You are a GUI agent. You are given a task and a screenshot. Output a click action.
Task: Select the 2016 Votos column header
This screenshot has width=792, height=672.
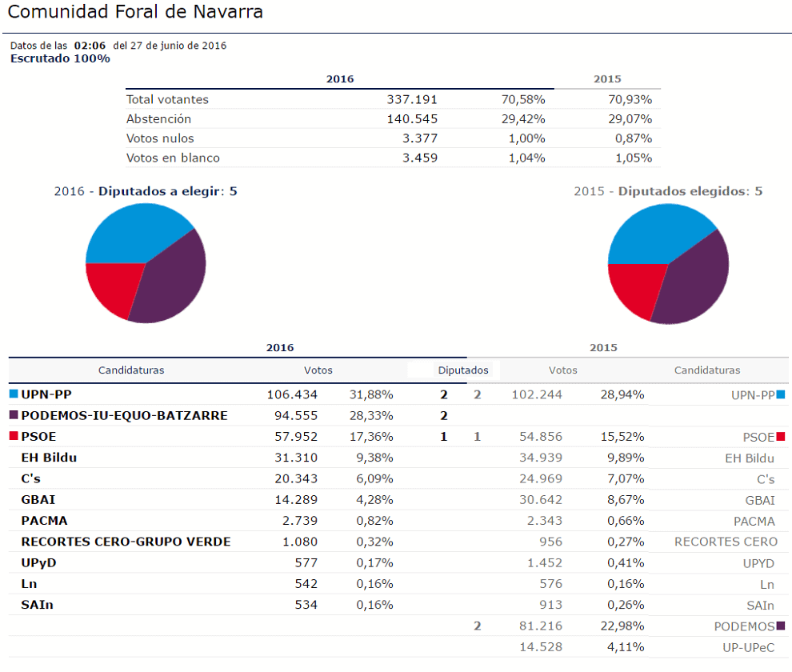(x=318, y=370)
